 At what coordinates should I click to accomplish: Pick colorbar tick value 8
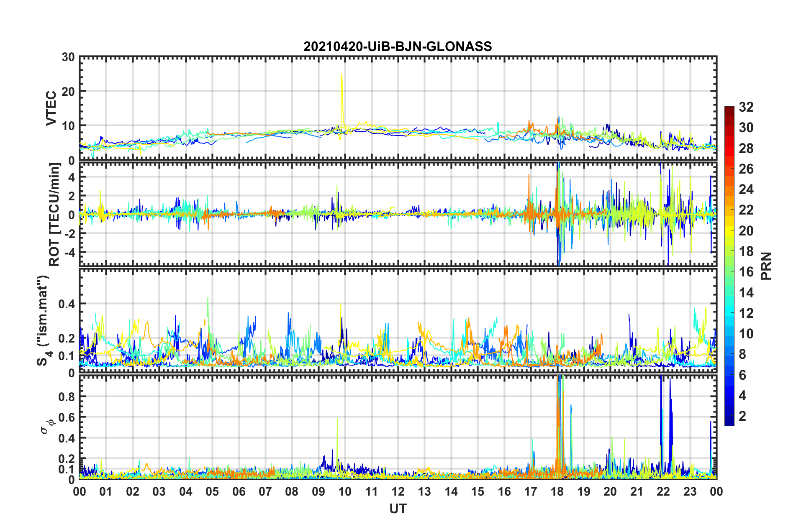(x=742, y=354)
